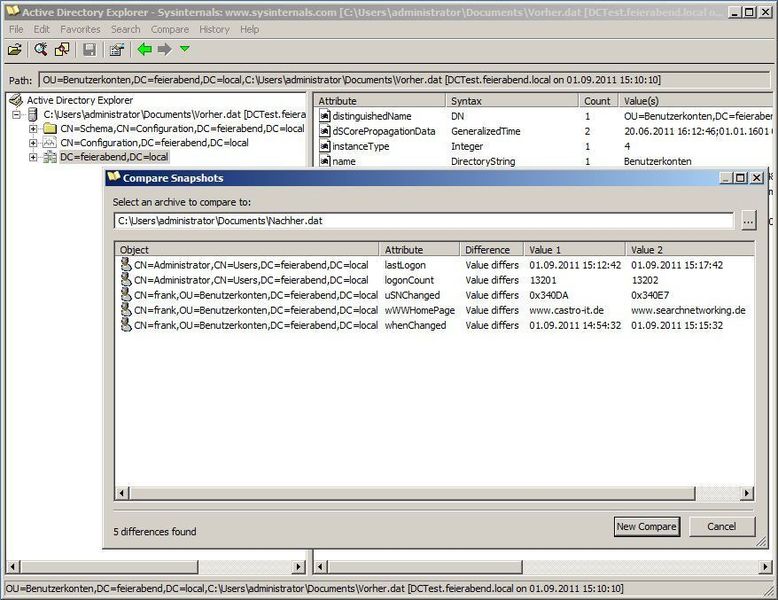778x600 pixels.
Task: Select the www.searchnetworking.de value
Action: (688, 310)
